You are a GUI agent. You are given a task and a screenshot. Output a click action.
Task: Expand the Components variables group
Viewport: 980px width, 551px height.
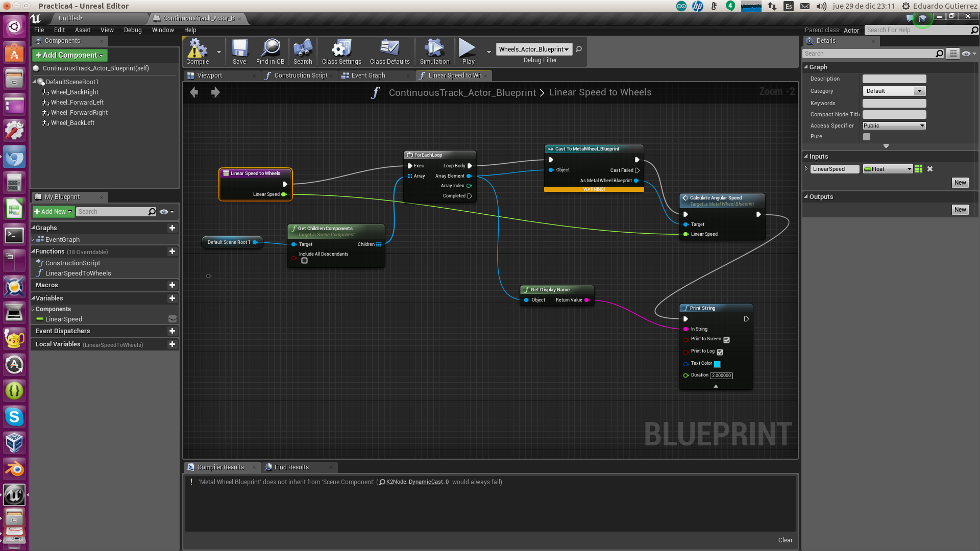pos(33,309)
